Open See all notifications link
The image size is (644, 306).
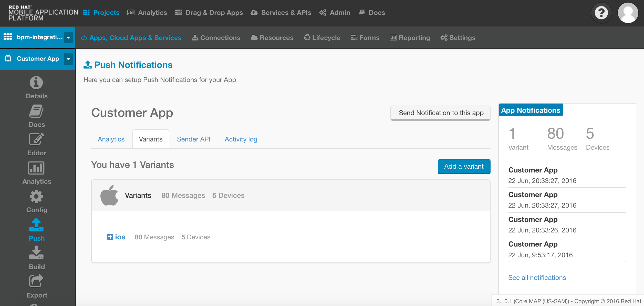[537, 278]
